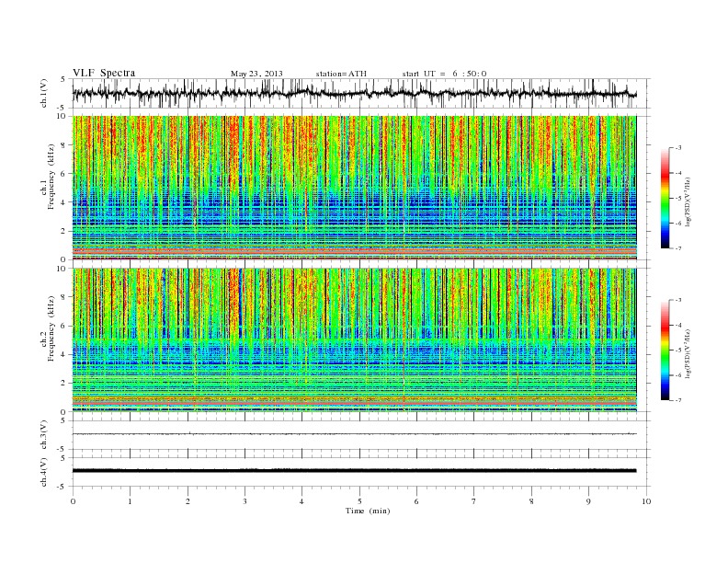Click the ch.2 PSD color scale bar
The image size is (728, 563).
[665, 350]
